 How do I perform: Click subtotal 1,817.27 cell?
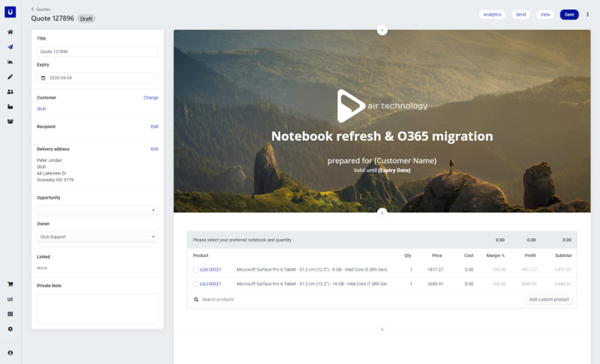(x=563, y=270)
